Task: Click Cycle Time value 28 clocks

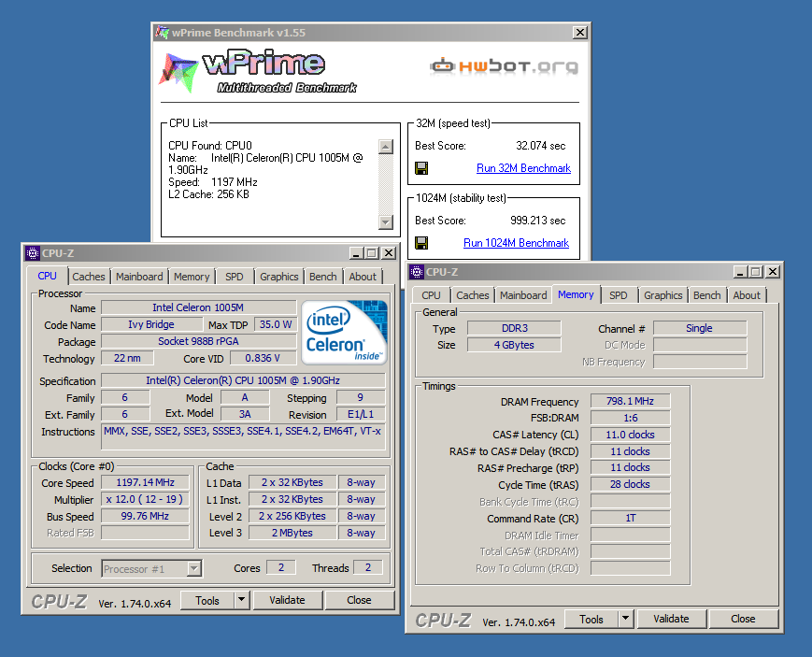Action: (630, 484)
